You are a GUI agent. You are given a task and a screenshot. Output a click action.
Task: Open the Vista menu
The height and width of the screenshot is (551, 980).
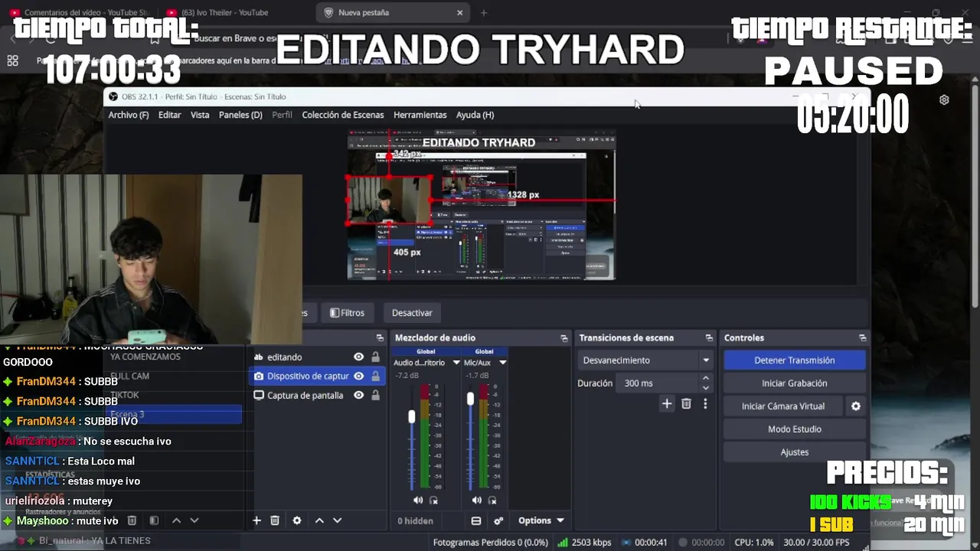[200, 115]
